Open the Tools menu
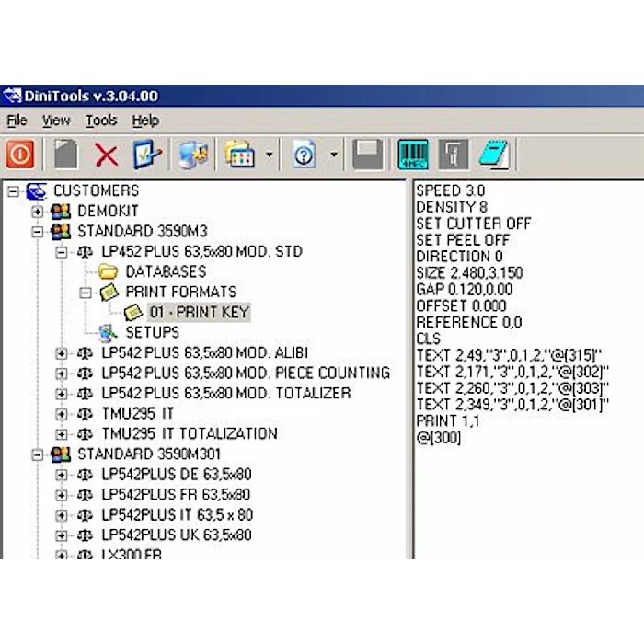The height and width of the screenshot is (644, 644). [101, 121]
